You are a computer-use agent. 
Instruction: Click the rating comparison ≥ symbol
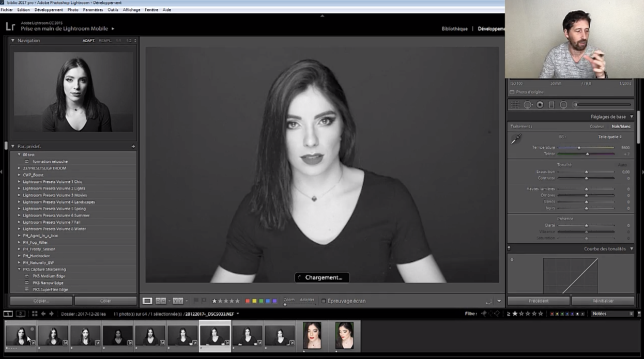pos(508,314)
